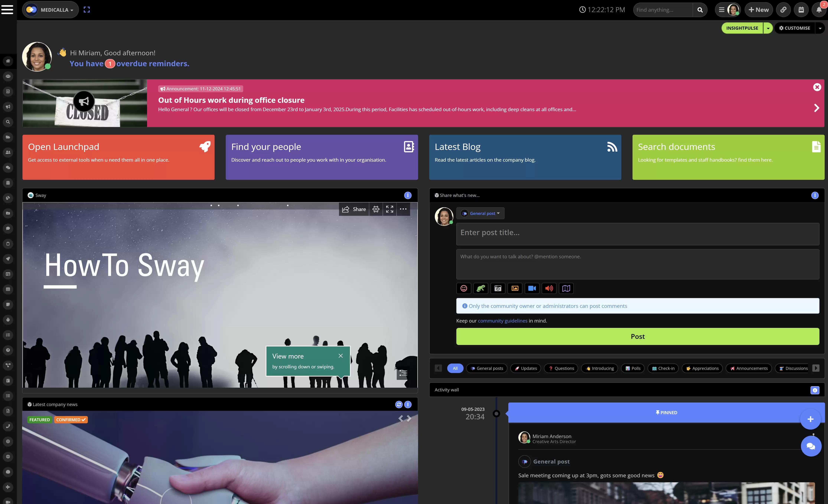Go to the next company news slide
Image resolution: width=828 pixels, height=504 pixels.
tap(409, 418)
